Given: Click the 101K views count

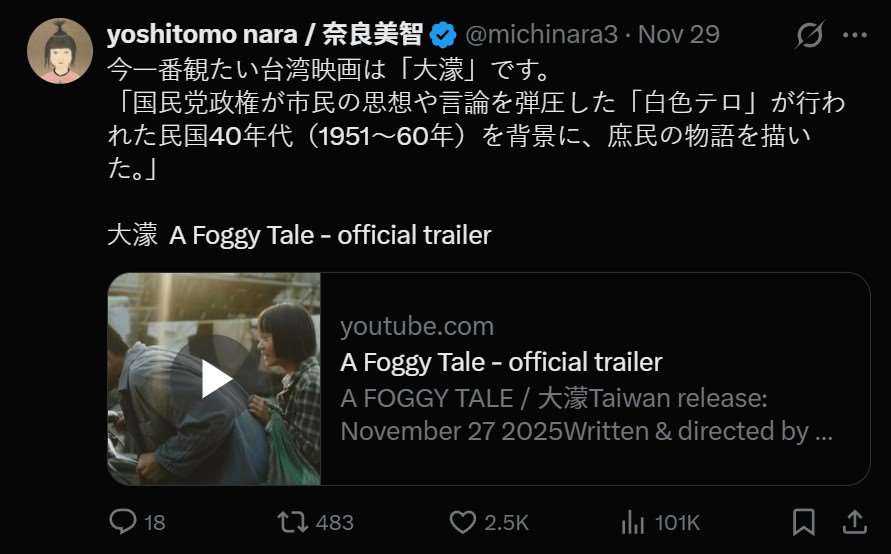Looking at the screenshot, I should point(677,522).
